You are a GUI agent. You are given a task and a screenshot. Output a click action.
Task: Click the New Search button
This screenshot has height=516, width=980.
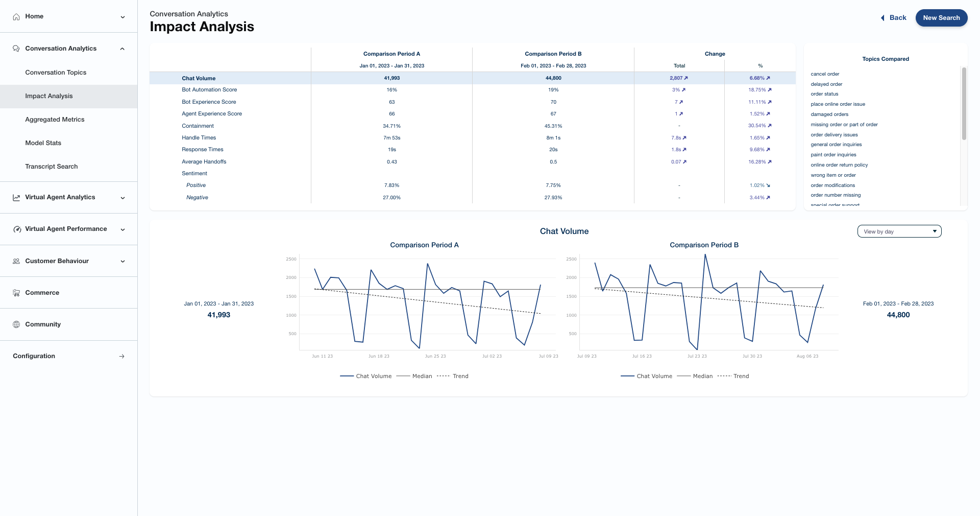941,18
